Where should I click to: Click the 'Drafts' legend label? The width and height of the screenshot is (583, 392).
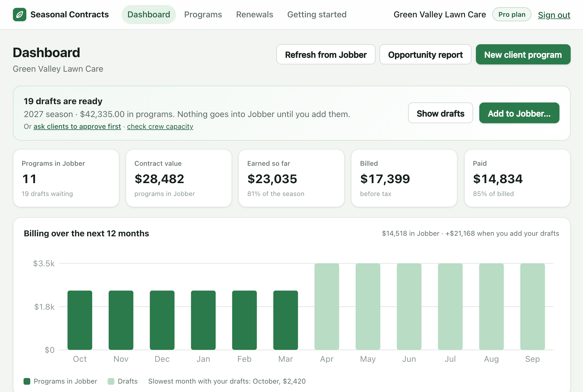point(128,381)
